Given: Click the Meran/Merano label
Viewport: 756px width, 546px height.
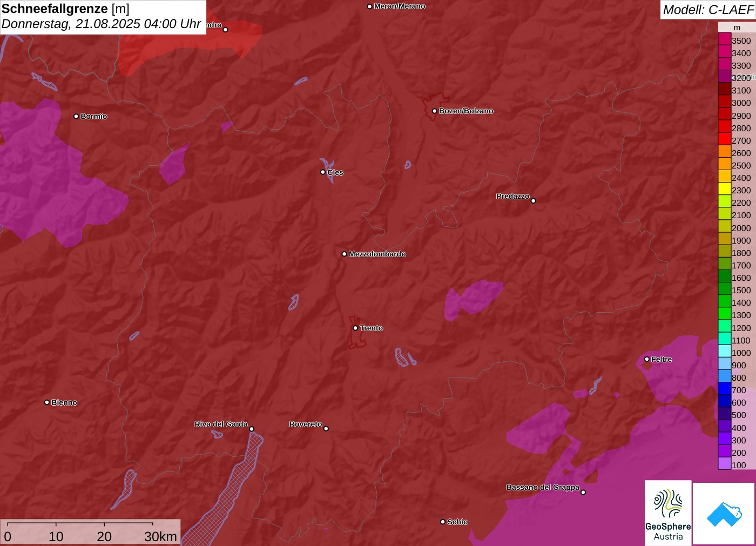Looking at the screenshot, I should (400, 6).
